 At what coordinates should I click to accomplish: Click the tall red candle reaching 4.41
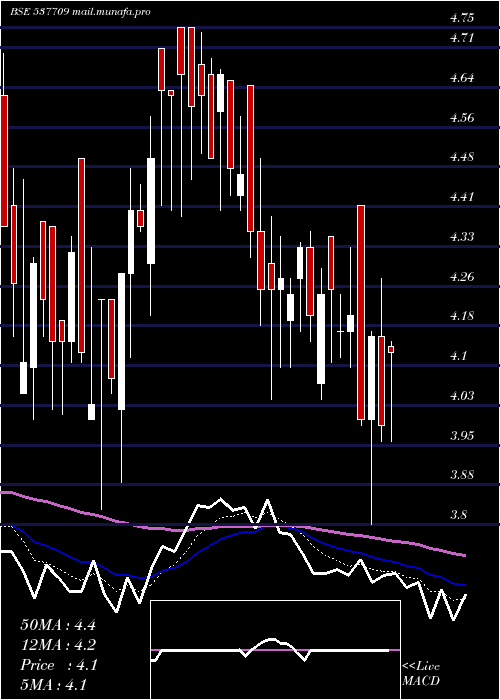coord(361,312)
